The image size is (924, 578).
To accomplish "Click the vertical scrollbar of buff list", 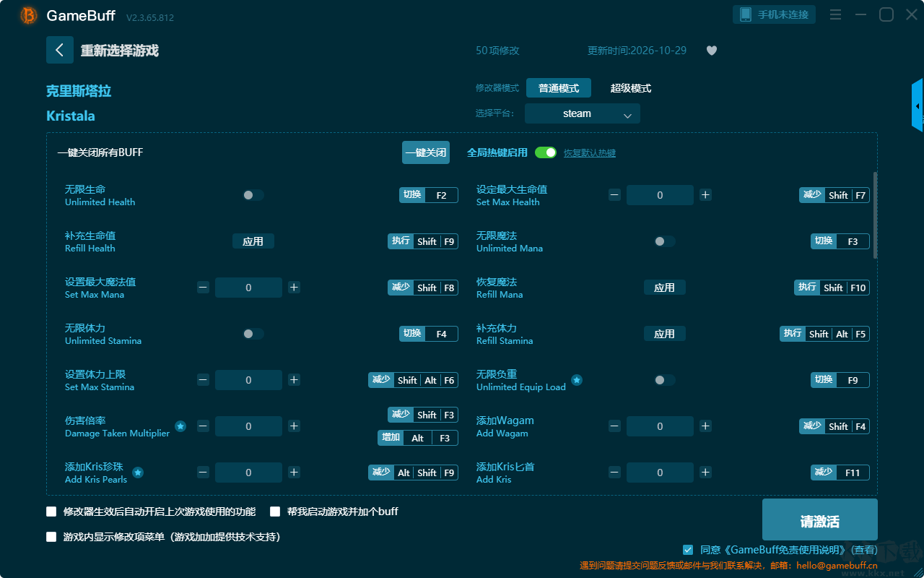I will [876, 215].
